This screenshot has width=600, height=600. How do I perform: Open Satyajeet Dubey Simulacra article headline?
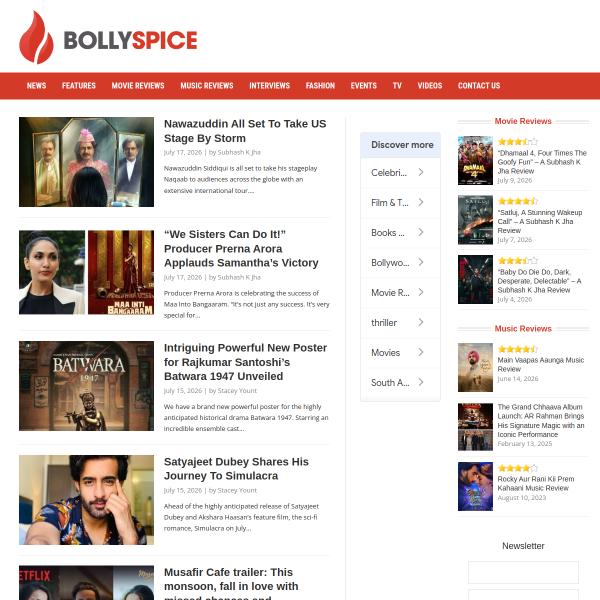coord(236,468)
